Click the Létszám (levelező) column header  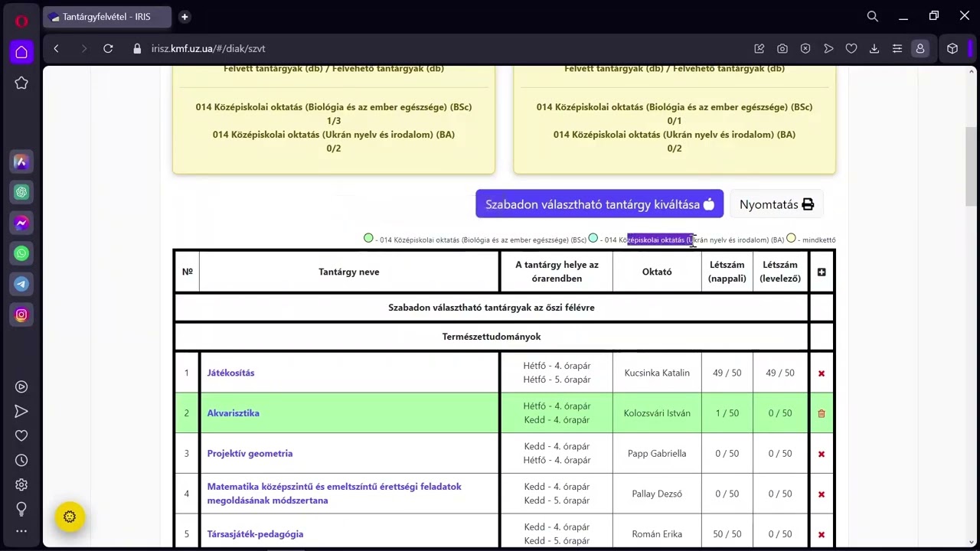click(x=780, y=272)
